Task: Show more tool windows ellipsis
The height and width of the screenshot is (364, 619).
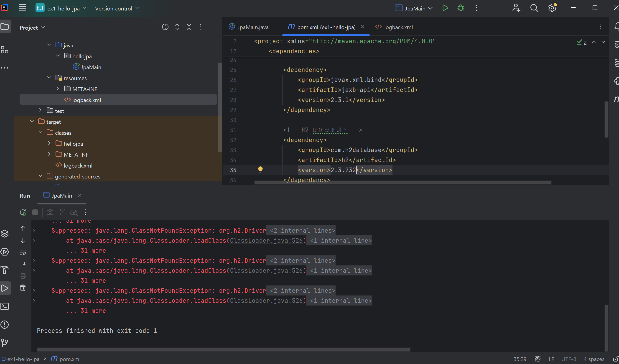Action: tap(5, 68)
